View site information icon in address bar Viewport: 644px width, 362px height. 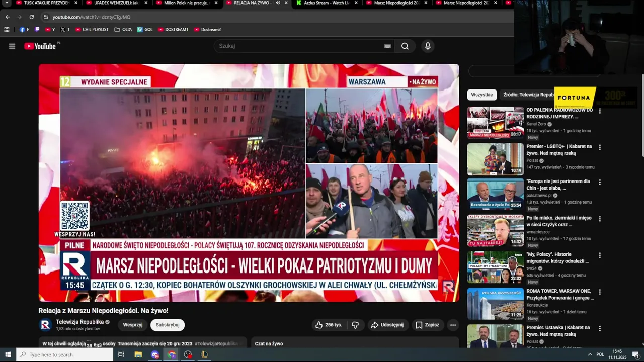pyautogui.click(x=46, y=17)
